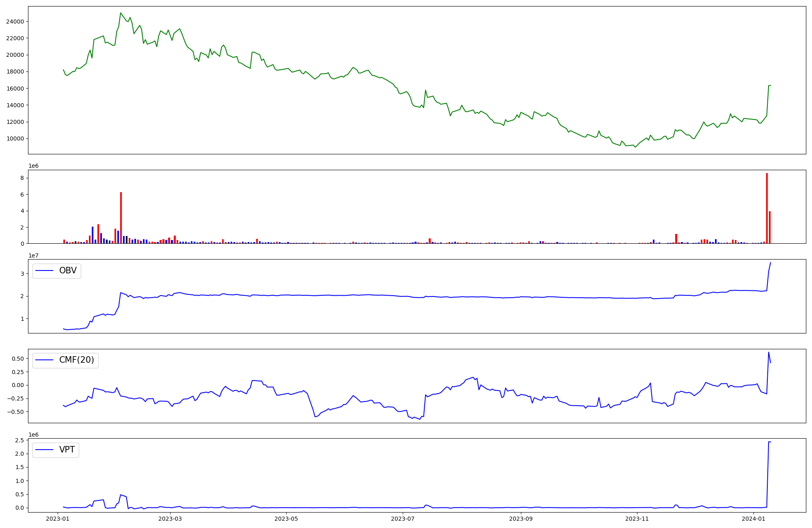Select the 2024-01 date tick label
Image resolution: width=812 pixels, height=528 pixels.
(754, 519)
